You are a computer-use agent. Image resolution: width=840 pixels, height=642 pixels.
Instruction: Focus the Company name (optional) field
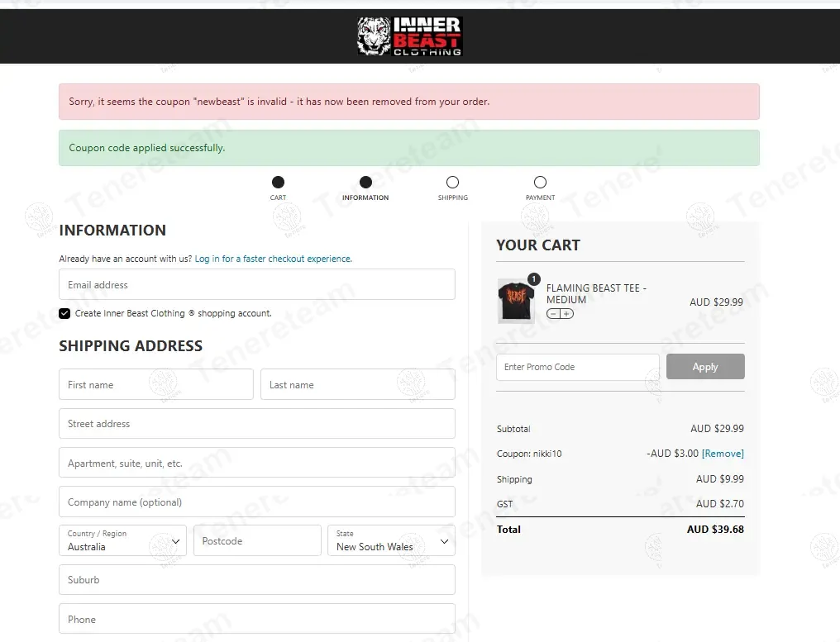(x=257, y=502)
